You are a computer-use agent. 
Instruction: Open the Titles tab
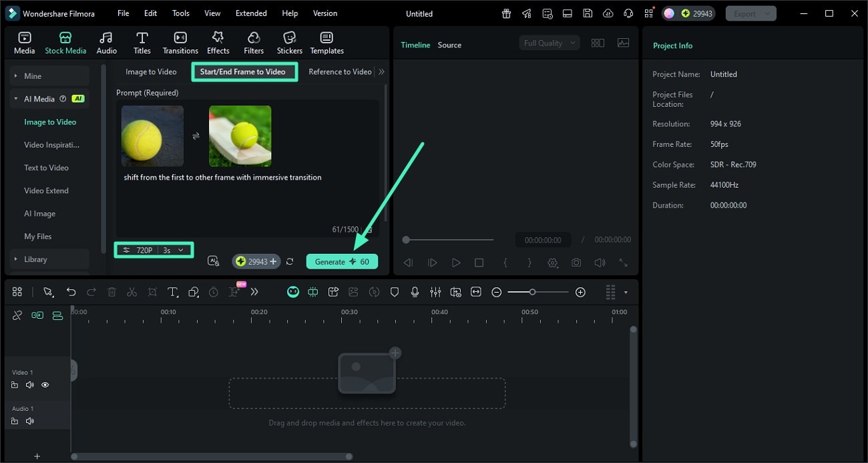click(x=142, y=43)
